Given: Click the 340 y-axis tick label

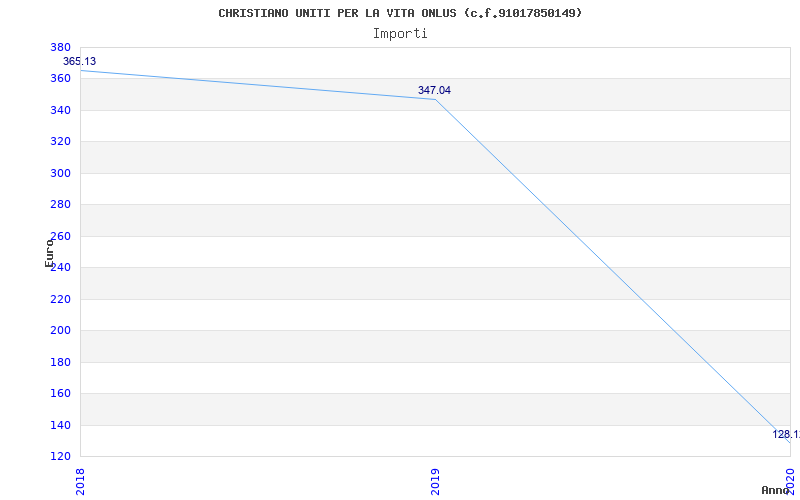Looking at the screenshot, I should (x=60, y=110).
